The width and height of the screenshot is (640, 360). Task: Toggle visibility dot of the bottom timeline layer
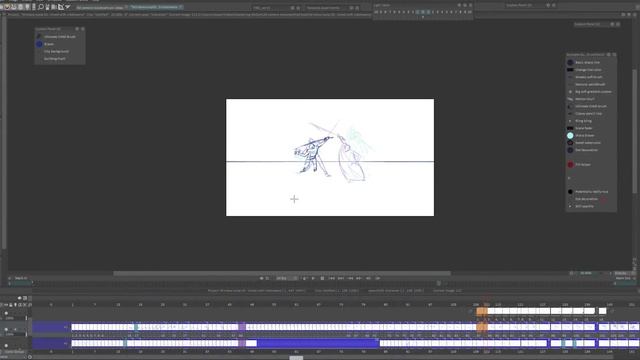(x=6, y=345)
